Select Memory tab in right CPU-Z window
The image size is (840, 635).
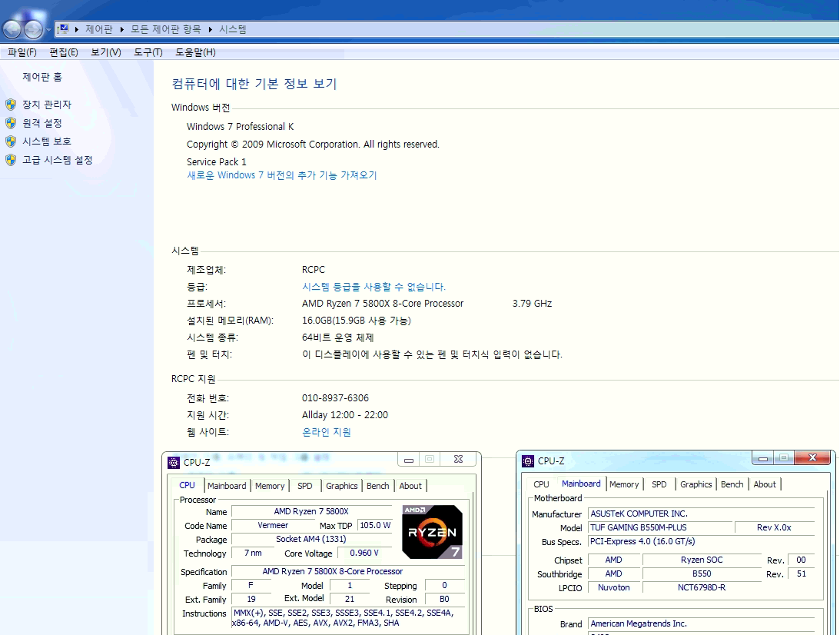click(624, 484)
